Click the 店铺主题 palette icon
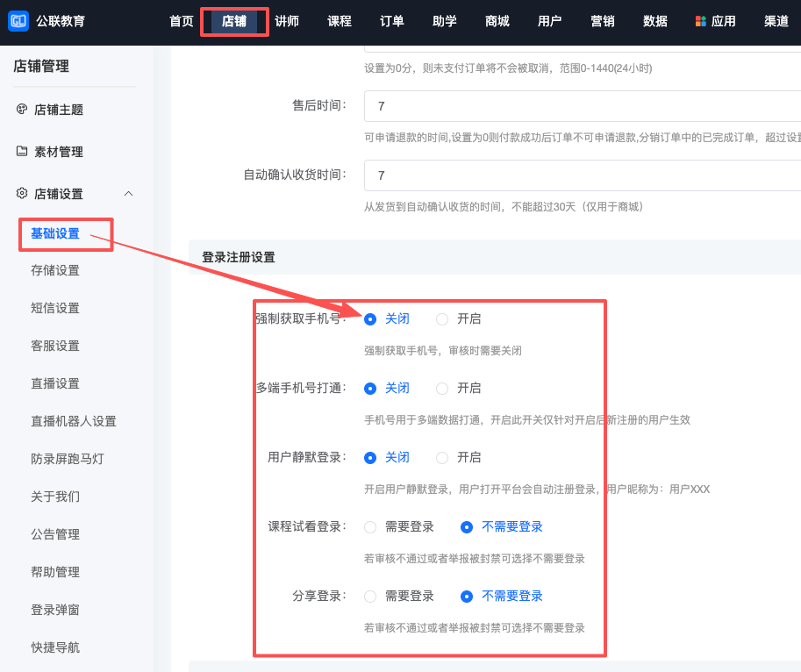Image resolution: width=801 pixels, height=672 pixels. pos(22,109)
